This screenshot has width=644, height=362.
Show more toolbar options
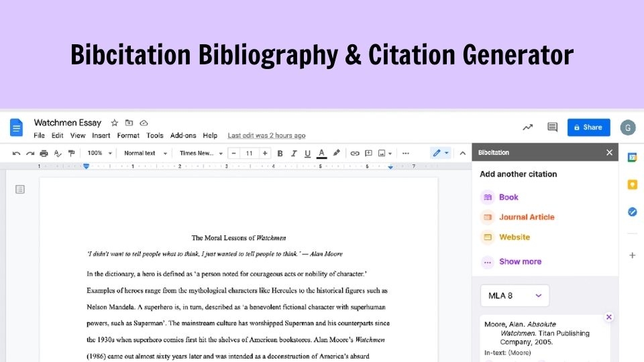(406, 153)
